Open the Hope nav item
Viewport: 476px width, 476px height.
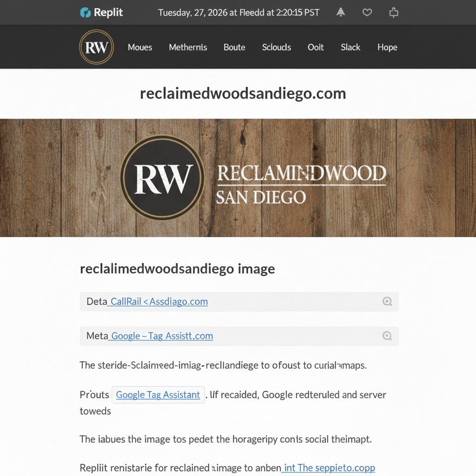coord(387,47)
